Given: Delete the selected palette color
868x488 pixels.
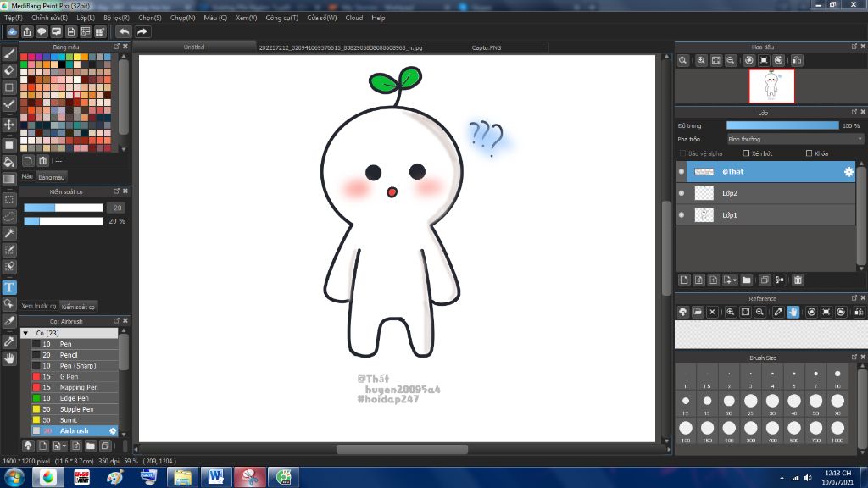Looking at the screenshot, I should (x=42, y=160).
